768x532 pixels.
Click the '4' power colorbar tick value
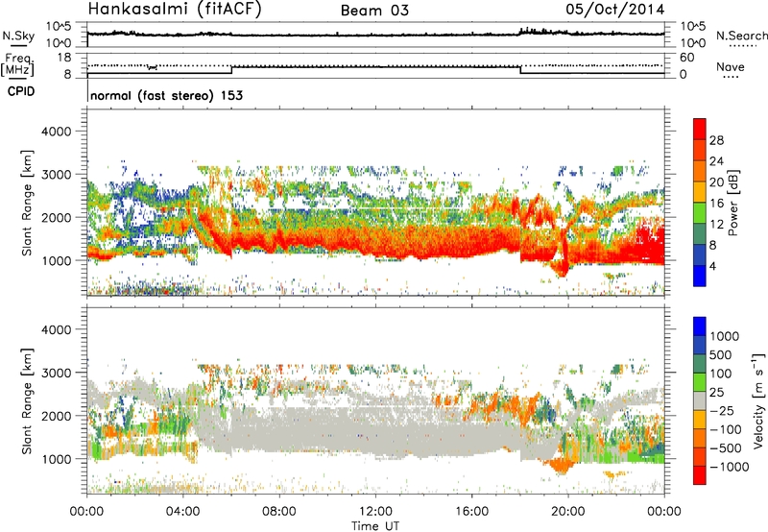[712, 267]
